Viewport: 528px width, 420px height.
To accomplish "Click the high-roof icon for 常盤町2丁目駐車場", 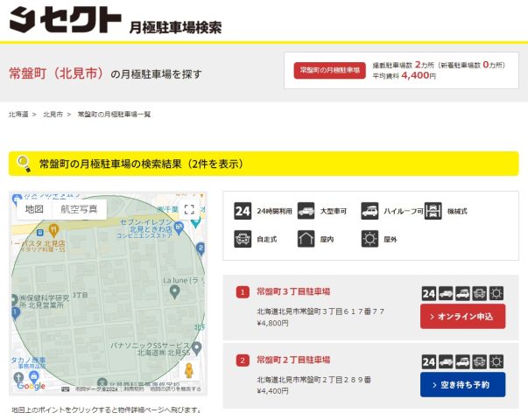I will click(462, 361).
